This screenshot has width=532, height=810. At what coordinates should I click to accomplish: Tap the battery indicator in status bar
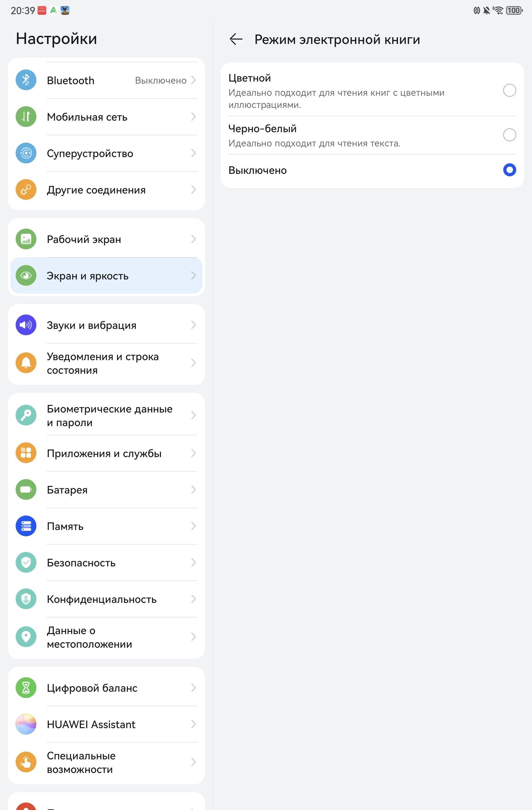pyautogui.click(x=514, y=10)
